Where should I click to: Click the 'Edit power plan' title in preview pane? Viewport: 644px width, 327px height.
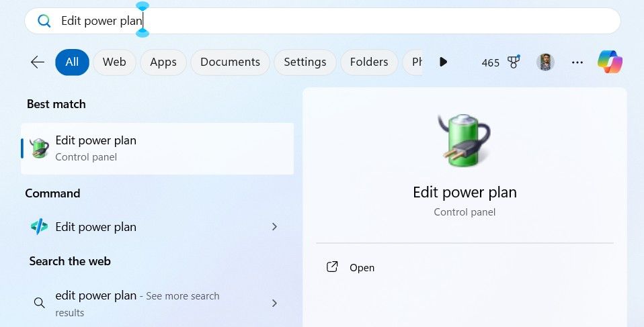pyautogui.click(x=465, y=192)
